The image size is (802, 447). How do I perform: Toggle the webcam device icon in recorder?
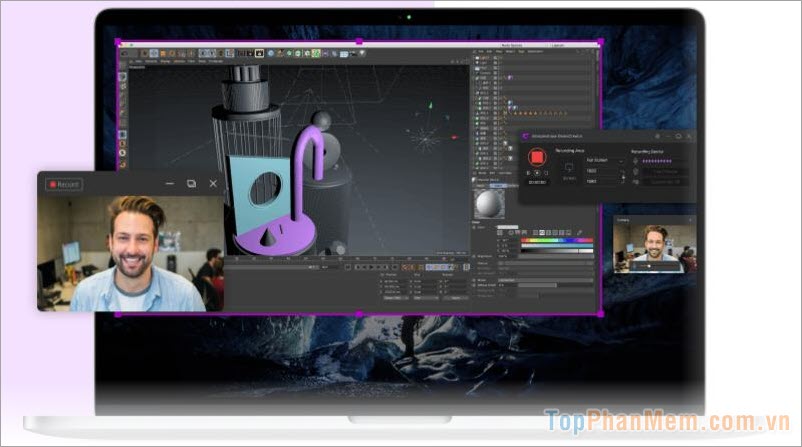[x=635, y=182]
